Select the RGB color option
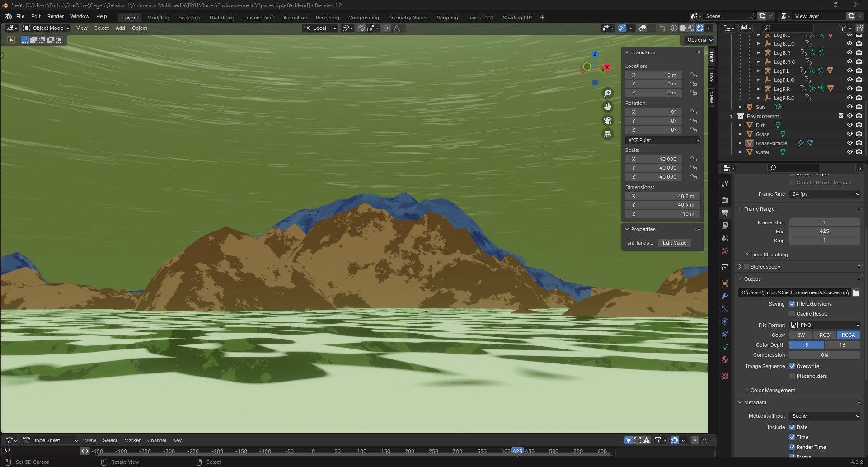868x467 pixels. (825, 335)
